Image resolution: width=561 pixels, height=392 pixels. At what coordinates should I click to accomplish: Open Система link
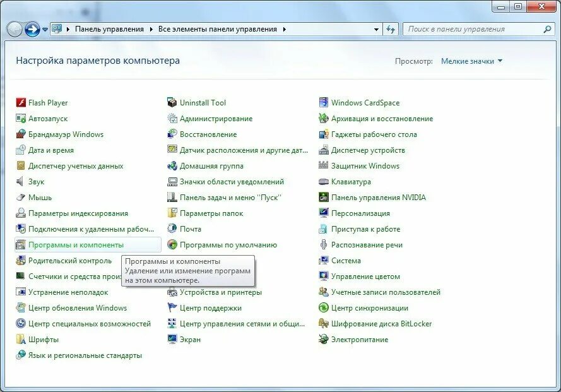(346, 261)
